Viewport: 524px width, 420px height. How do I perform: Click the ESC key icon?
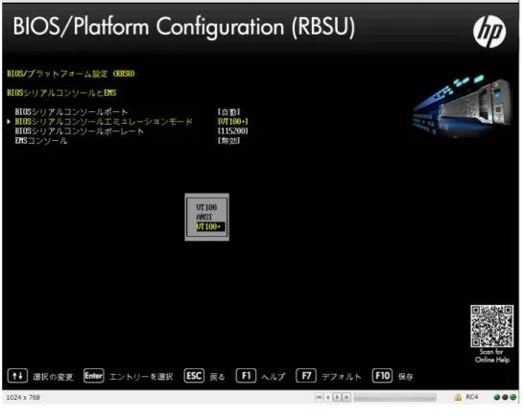tap(194, 376)
